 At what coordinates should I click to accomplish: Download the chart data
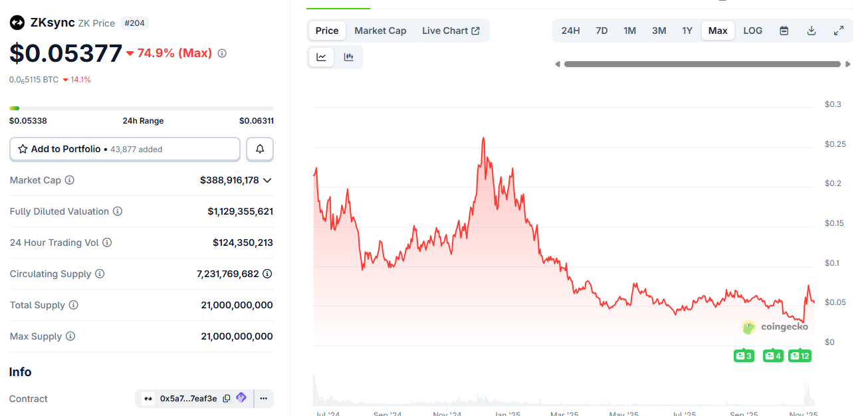click(x=812, y=31)
